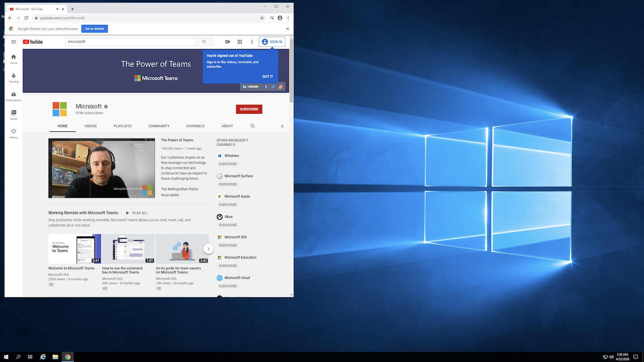Screen dimensions: 644x362
Task: Open taskbar search
Action: 18,357
